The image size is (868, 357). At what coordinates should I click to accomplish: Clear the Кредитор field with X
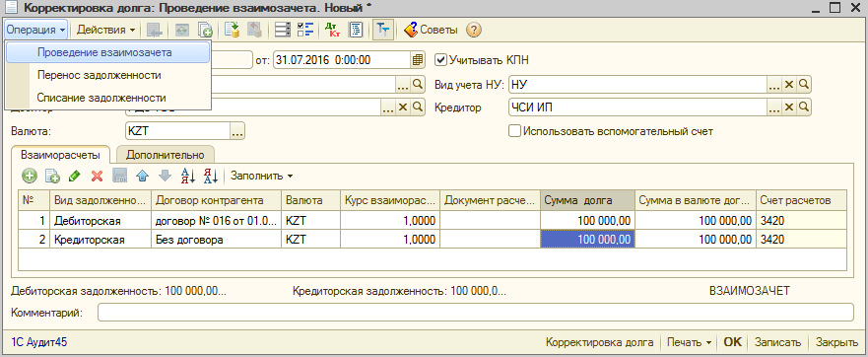point(789,107)
